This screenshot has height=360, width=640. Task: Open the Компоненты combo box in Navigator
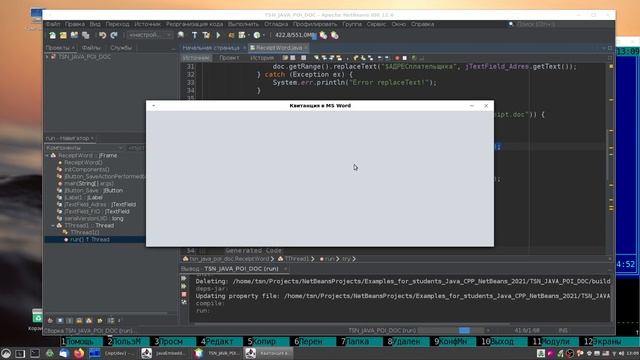coord(84,148)
